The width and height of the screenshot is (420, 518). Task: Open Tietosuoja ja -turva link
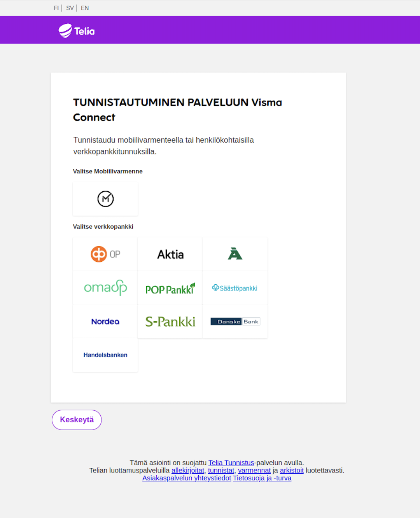tap(262, 478)
